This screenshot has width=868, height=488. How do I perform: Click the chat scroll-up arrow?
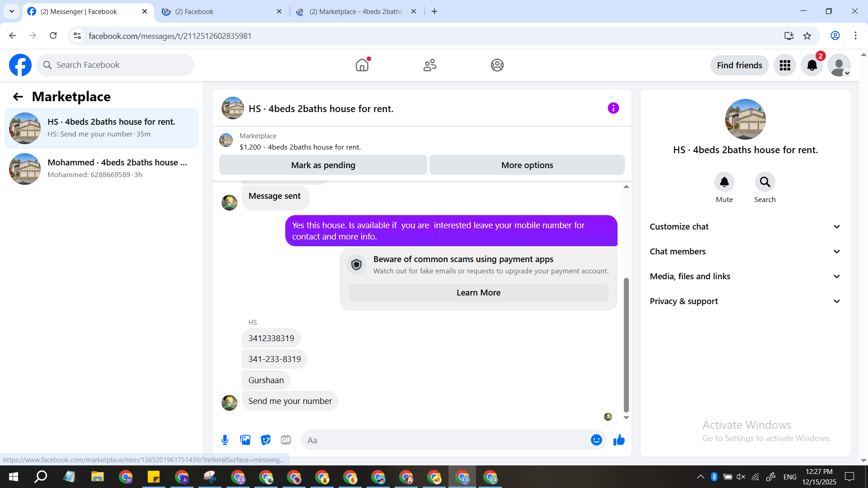pyautogui.click(x=626, y=186)
